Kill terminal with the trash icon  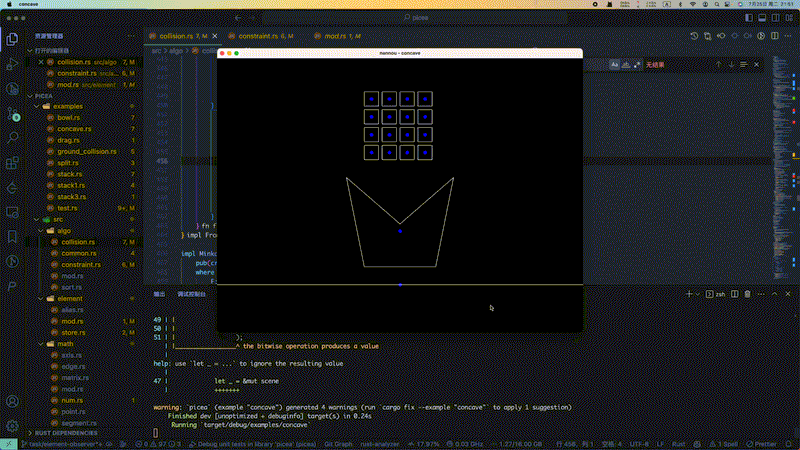click(x=747, y=294)
